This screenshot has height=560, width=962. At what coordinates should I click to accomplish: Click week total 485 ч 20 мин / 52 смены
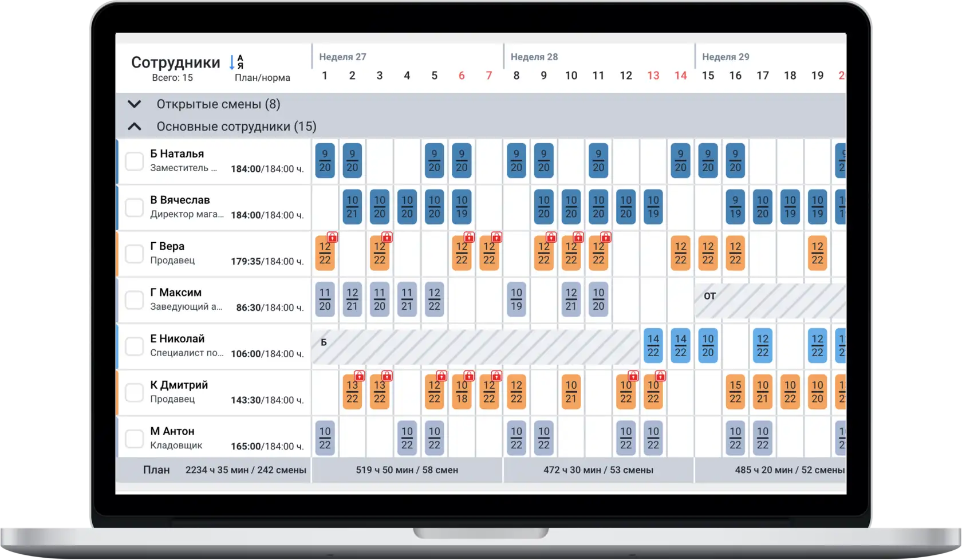point(790,470)
